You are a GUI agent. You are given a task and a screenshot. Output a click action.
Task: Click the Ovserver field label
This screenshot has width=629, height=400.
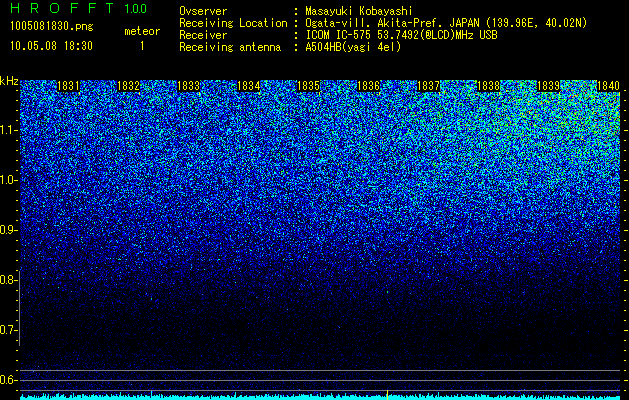pos(203,11)
